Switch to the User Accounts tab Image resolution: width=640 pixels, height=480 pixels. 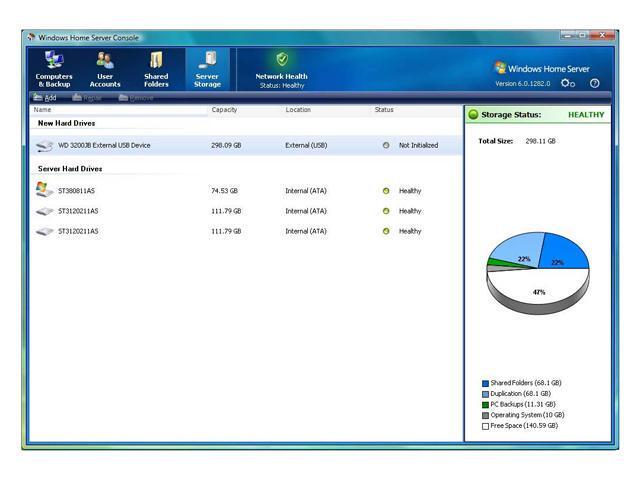pos(105,69)
